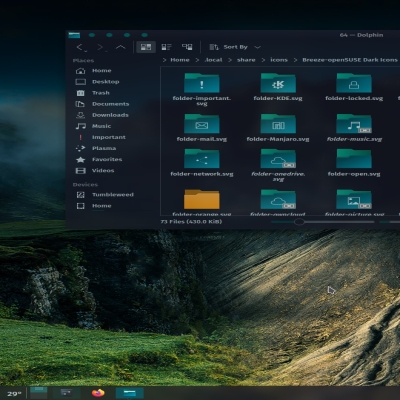Screen dimensions: 400x400
Task: Switch to Dolphin taskbar entry
Action: click(130, 393)
